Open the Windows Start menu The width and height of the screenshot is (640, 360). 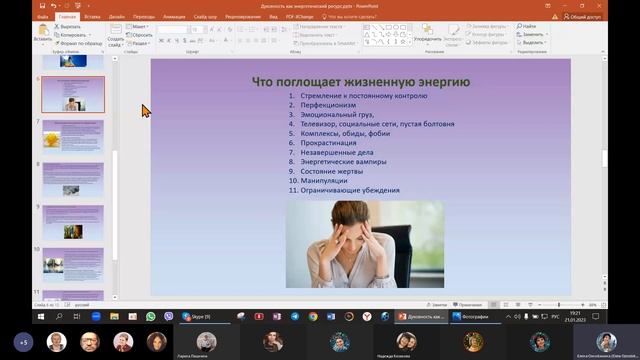click(41, 316)
